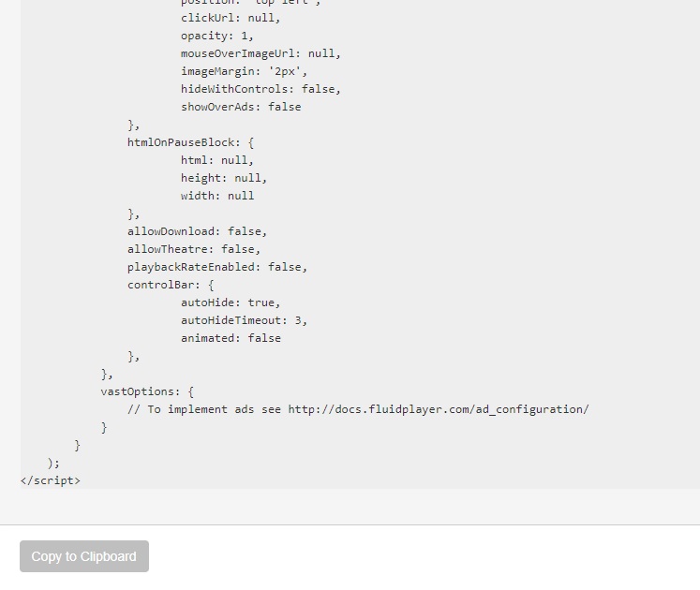Select the 'playbackRateEnabled: false,' line
Screen dimensions: 700x590
point(217,267)
